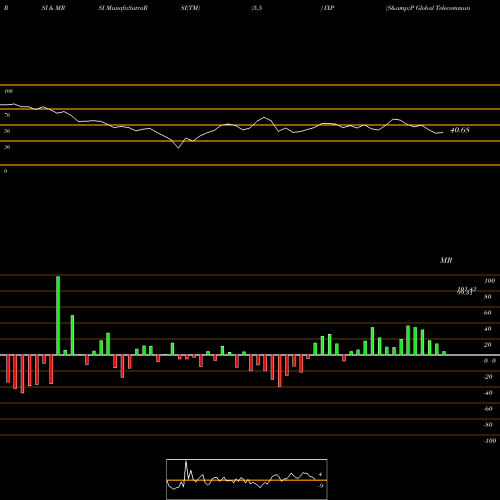Click the MR axis label -80

tap(488, 425)
